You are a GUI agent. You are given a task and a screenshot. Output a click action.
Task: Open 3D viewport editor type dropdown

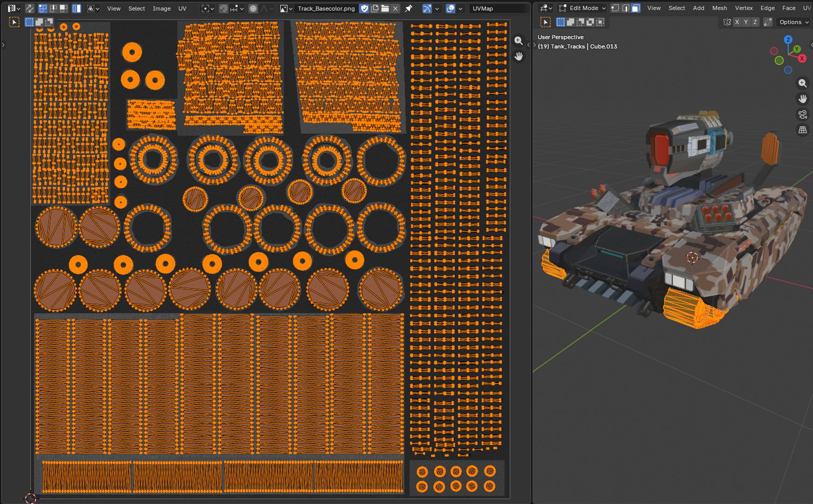click(x=544, y=8)
